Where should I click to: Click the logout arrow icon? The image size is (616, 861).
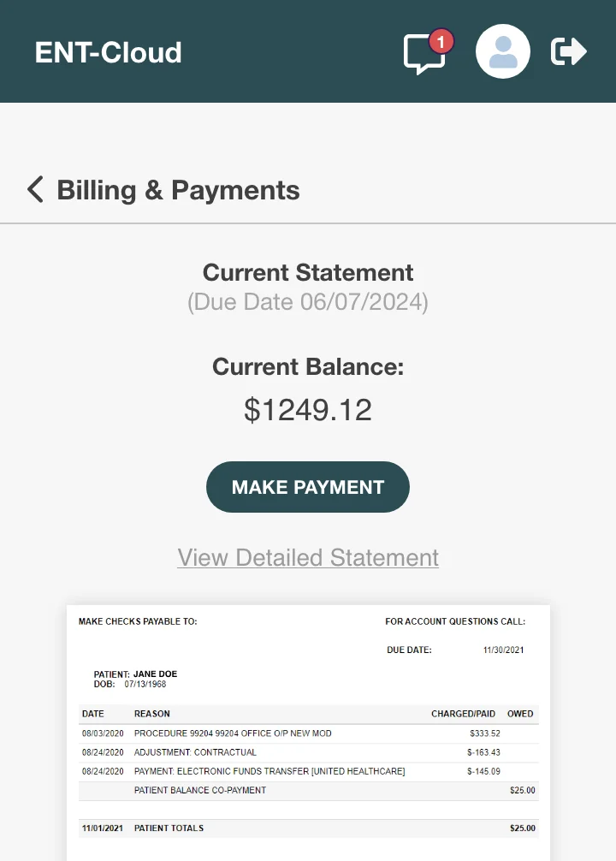pos(568,51)
